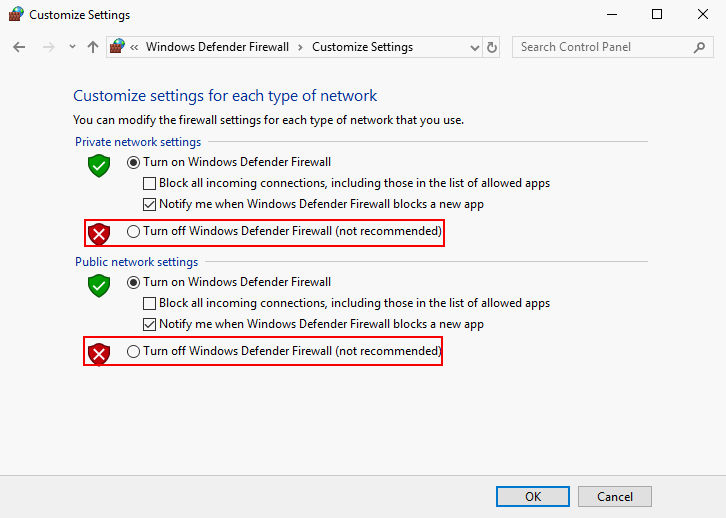This screenshot has width=726, height=518.
Task: Uncheck Notify me option under Public network
Action: click(x=149, y=325)
